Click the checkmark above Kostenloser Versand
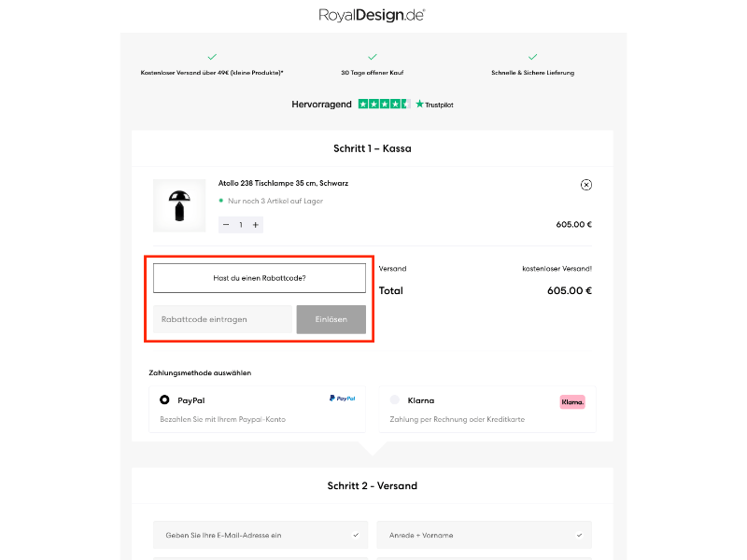 point(212,56)
